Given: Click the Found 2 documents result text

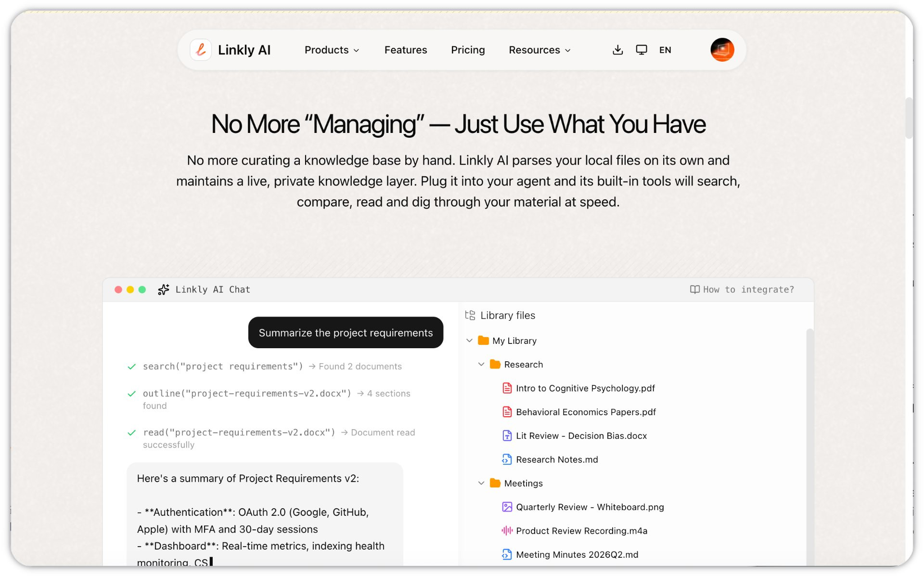Looking at the screenshot, I should pos(360,367).
